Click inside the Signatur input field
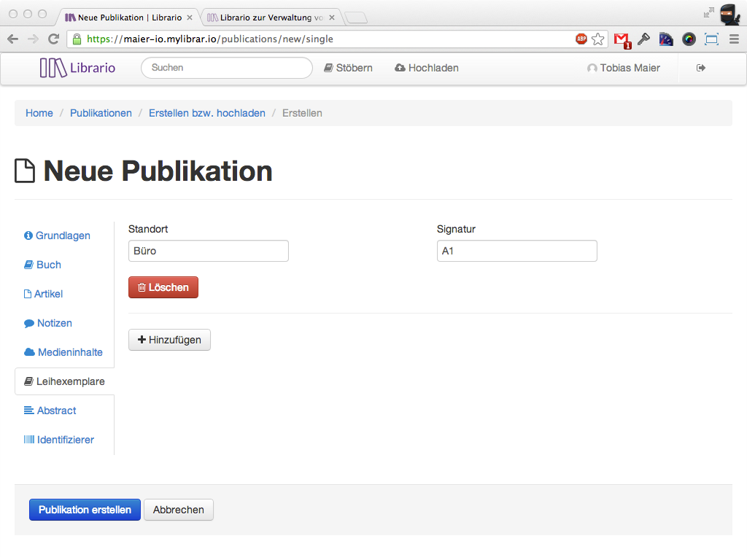The height and width of the screenshot is (560, 747). (x=516, y=250)
